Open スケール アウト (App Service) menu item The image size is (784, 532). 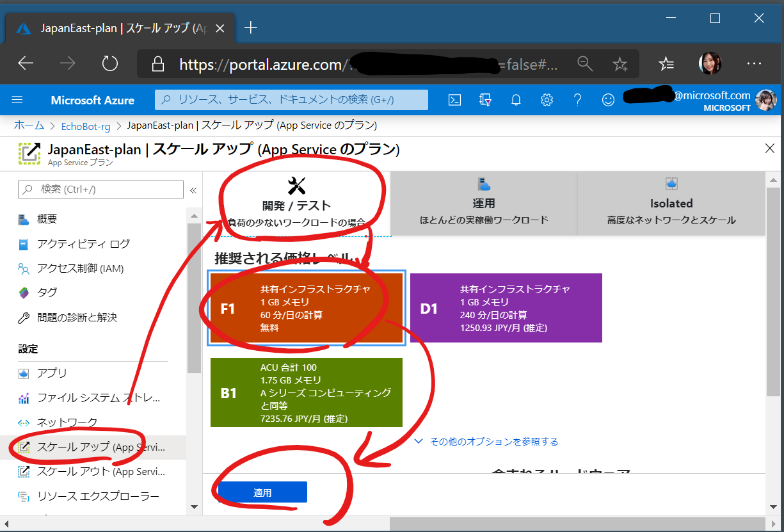(92, 472)
